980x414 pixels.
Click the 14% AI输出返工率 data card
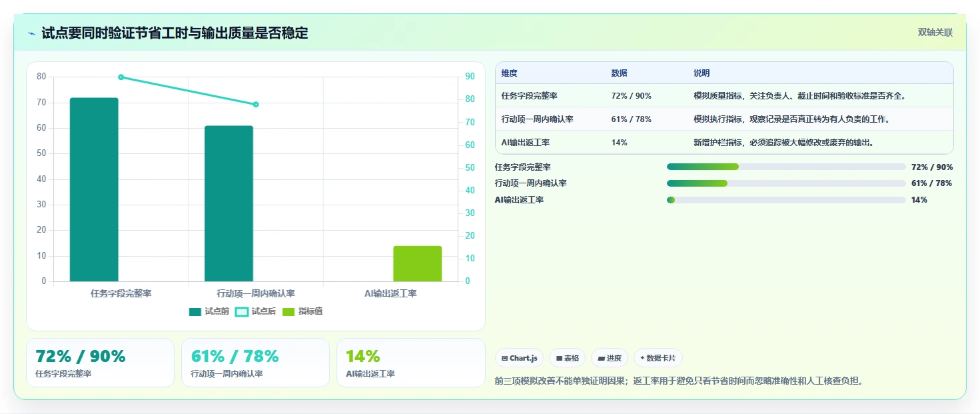tap(411, 363)
